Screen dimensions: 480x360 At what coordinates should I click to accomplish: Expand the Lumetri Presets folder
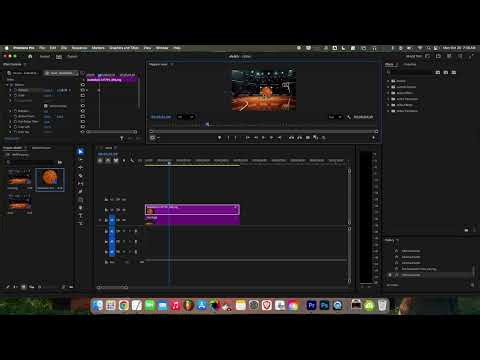pos(388,87)
